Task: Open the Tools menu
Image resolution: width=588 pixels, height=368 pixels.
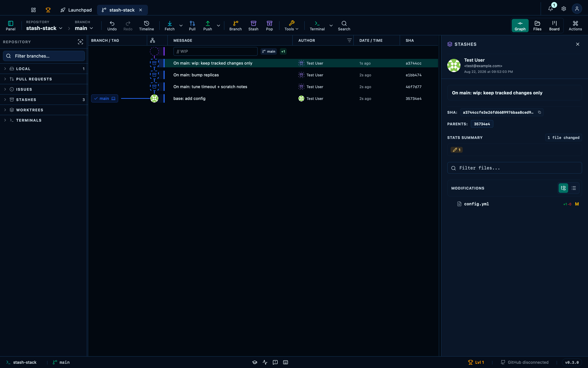Action: coord(291,26)
